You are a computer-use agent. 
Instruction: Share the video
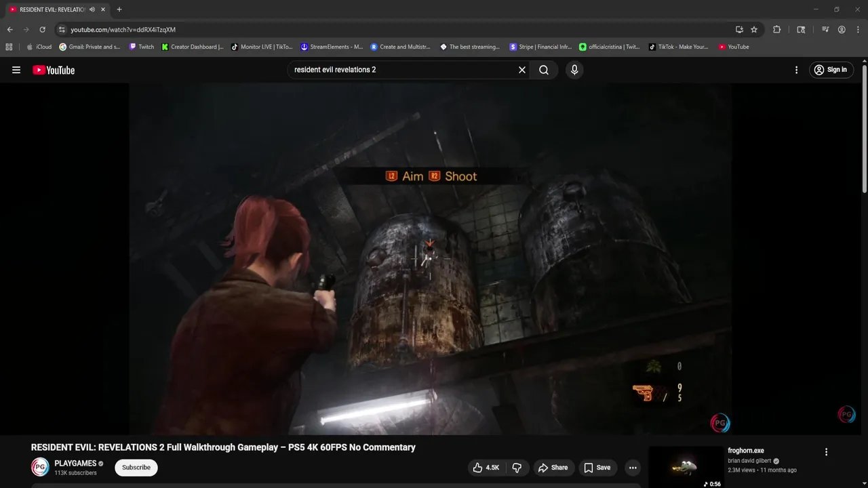tap(553, 468)
